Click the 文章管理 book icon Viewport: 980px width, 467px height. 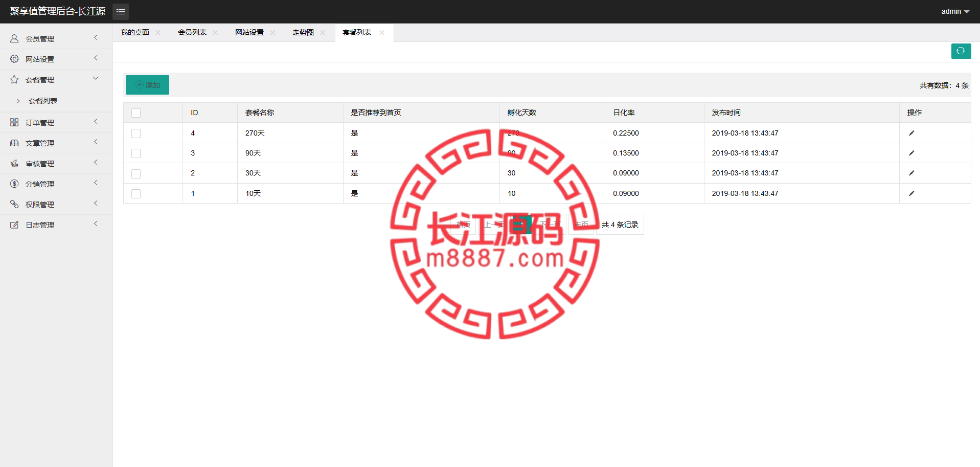point(14,143)
